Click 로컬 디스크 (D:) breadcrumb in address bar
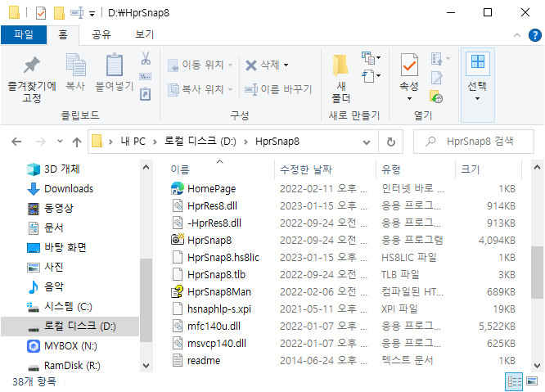 [200, 142]
